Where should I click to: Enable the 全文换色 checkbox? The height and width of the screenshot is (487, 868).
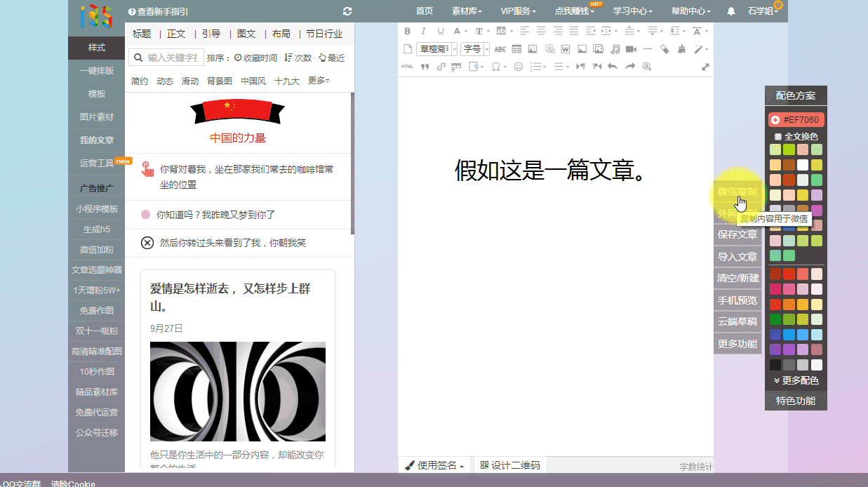[778, 137]
